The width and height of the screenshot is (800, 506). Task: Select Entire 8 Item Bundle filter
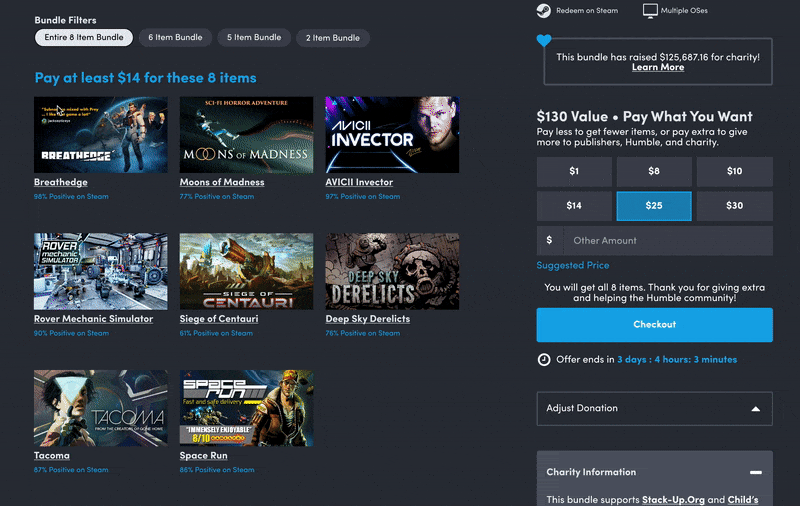coord(84,37)
